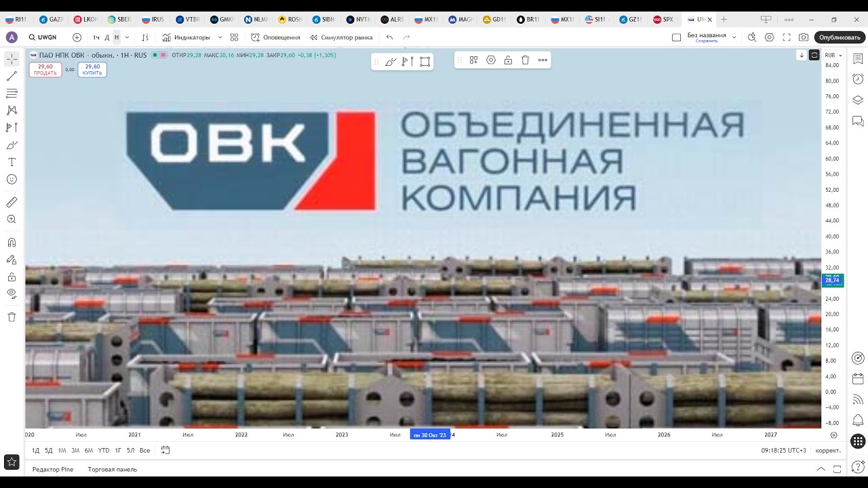Open indicator templates grid icon
This screenshot has width=868, height=488.
click(x=235, y=37)
